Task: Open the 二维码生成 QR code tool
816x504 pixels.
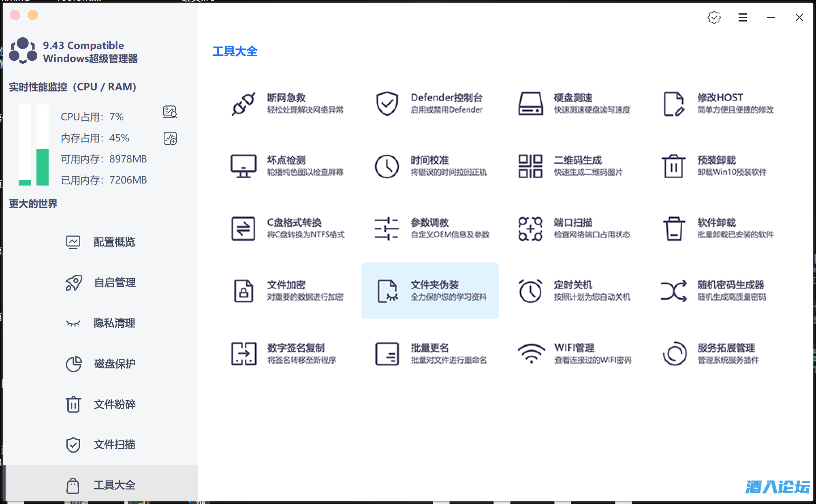Action: pyautogui.click(x=530, y=166)
